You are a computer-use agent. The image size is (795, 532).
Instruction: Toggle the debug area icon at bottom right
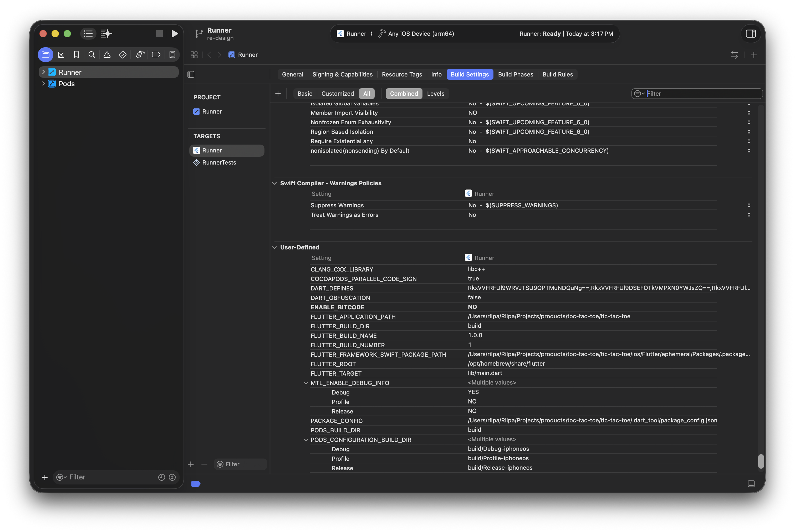pos(751,484)
